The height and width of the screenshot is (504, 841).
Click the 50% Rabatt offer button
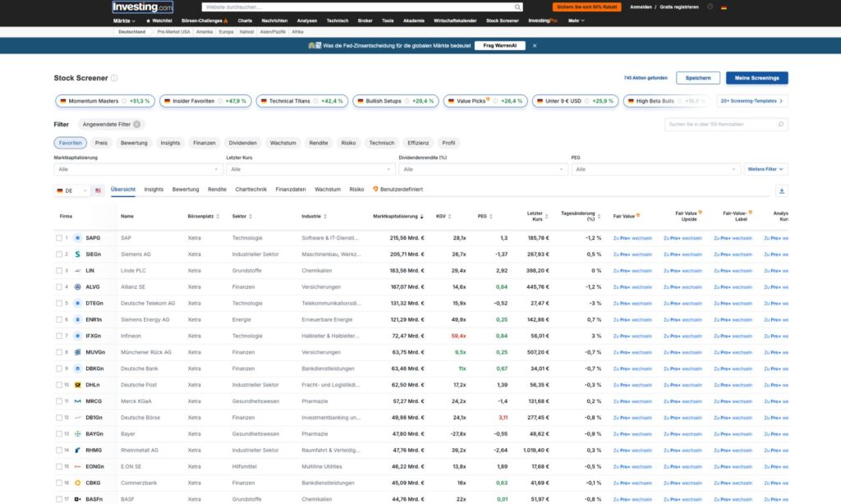pyautogui.click(x=586, y=7)
